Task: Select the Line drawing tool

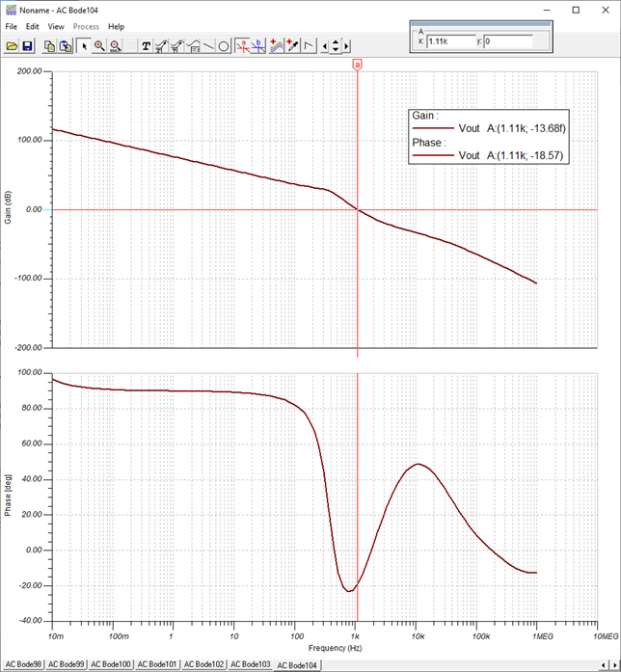Action: pyautogui.click(x=208, y=46)
